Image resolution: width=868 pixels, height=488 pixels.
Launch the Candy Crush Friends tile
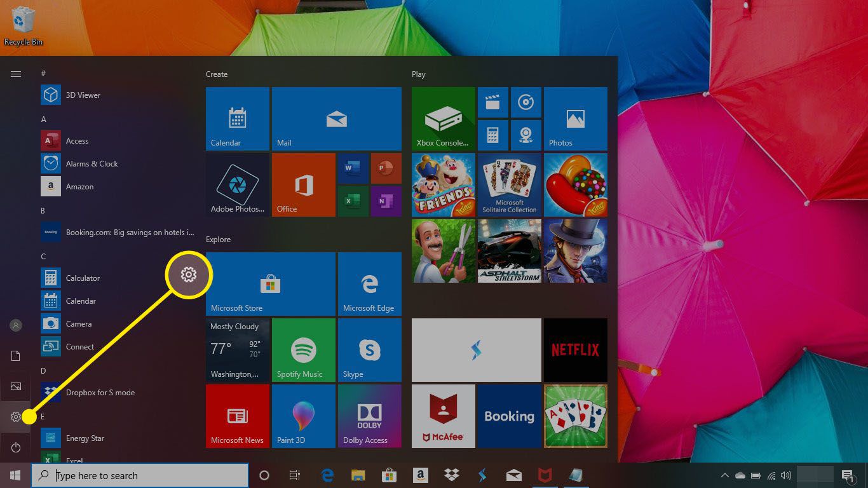click(443, 184)
